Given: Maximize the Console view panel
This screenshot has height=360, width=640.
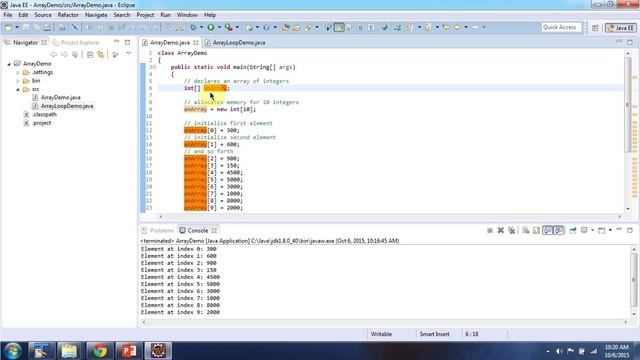Looking at the screenshot, I should tap(630, 230).
